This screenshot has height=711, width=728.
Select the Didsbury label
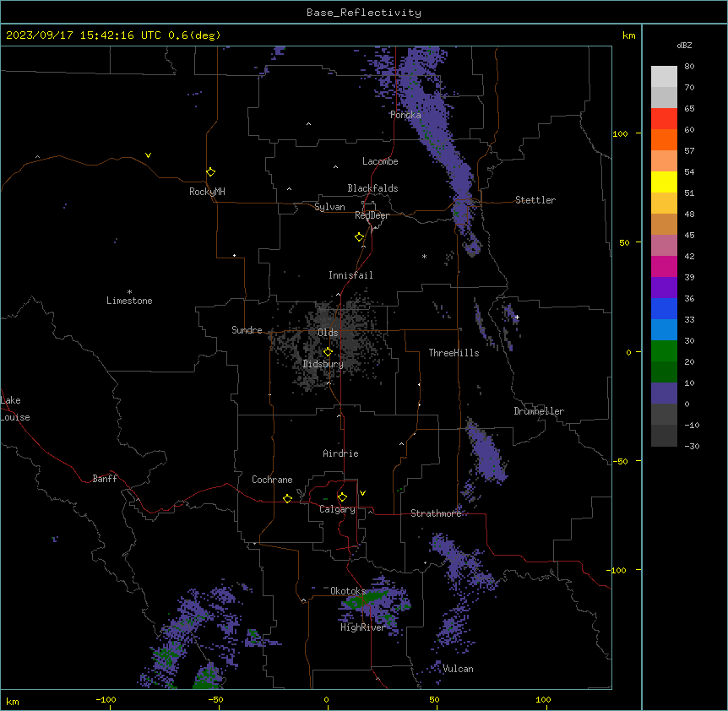323,364
